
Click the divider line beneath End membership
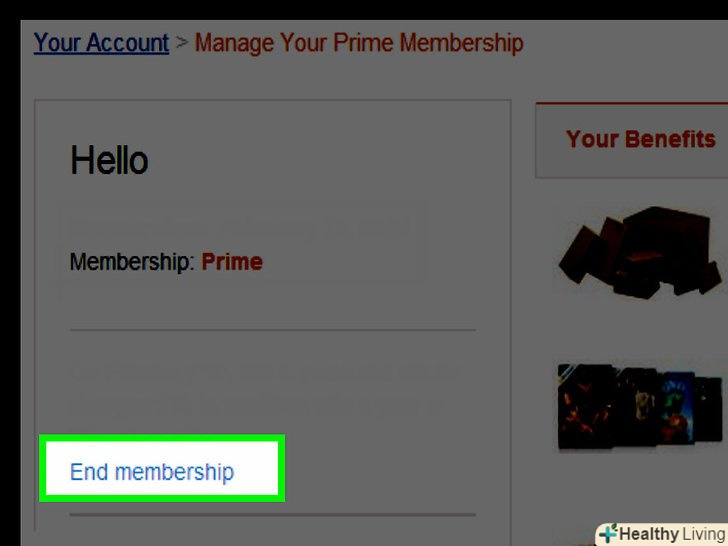click(x=272, y=515)
